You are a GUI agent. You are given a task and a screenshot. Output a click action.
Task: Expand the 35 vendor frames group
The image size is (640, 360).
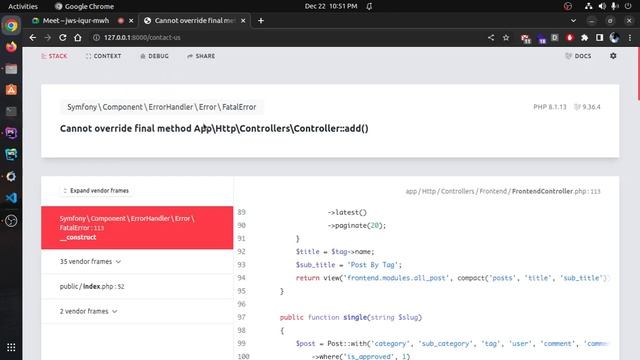tap(137, 262)
